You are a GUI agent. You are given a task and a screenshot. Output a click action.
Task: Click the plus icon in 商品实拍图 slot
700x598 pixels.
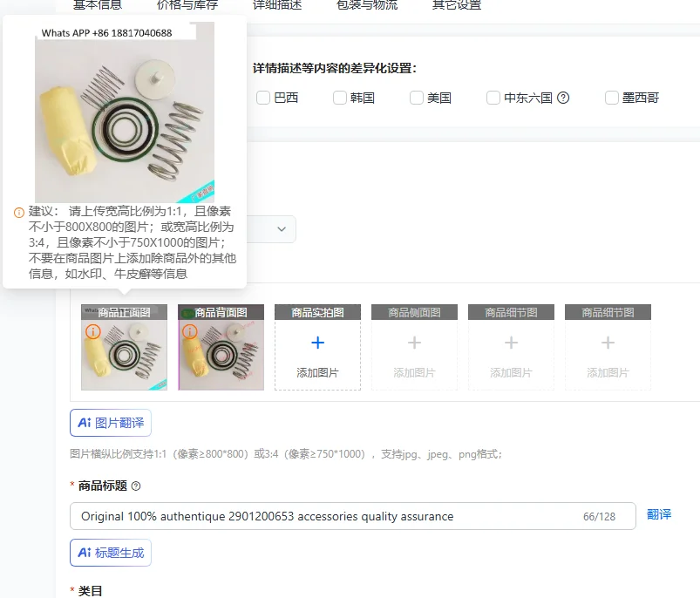point(317,343)
